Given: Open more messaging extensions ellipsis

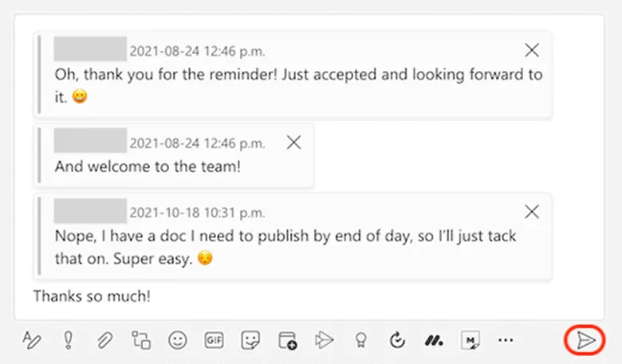Looking at the screenshot, I should click(x=506, y=340).
